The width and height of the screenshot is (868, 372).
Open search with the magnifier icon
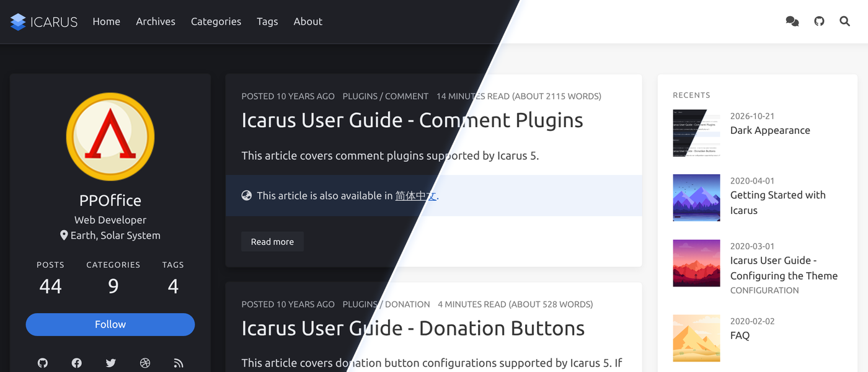coord(844,22)
